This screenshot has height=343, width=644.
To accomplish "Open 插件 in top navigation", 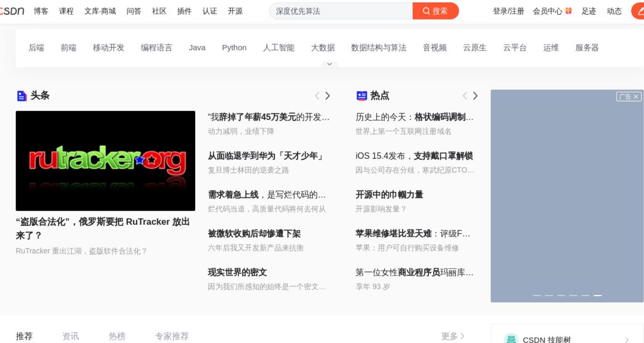I will tap(184, 11).
